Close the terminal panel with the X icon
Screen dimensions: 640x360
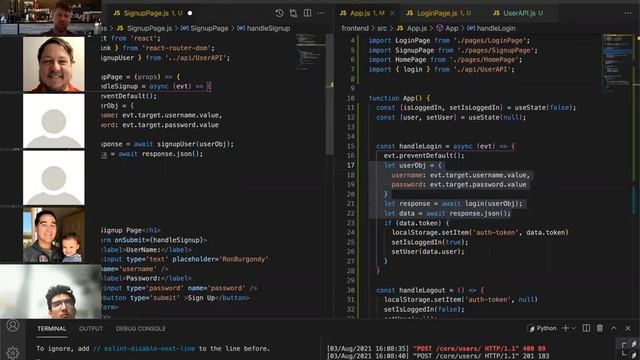(628, 328)
